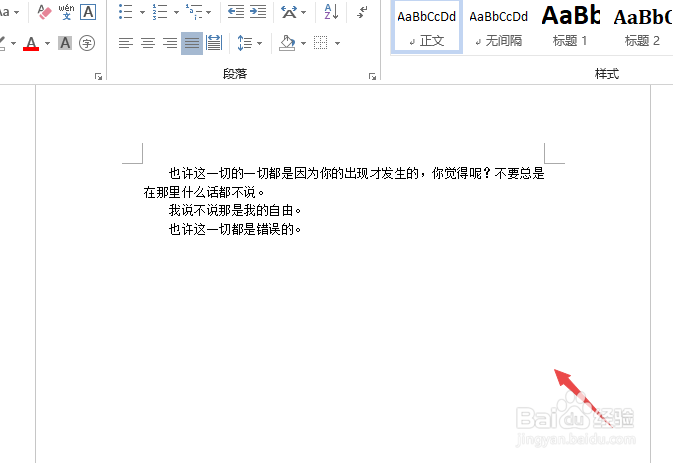The image size is (673, 463).
Task: Apply bullet list formatting
Action: coord(125,12)
